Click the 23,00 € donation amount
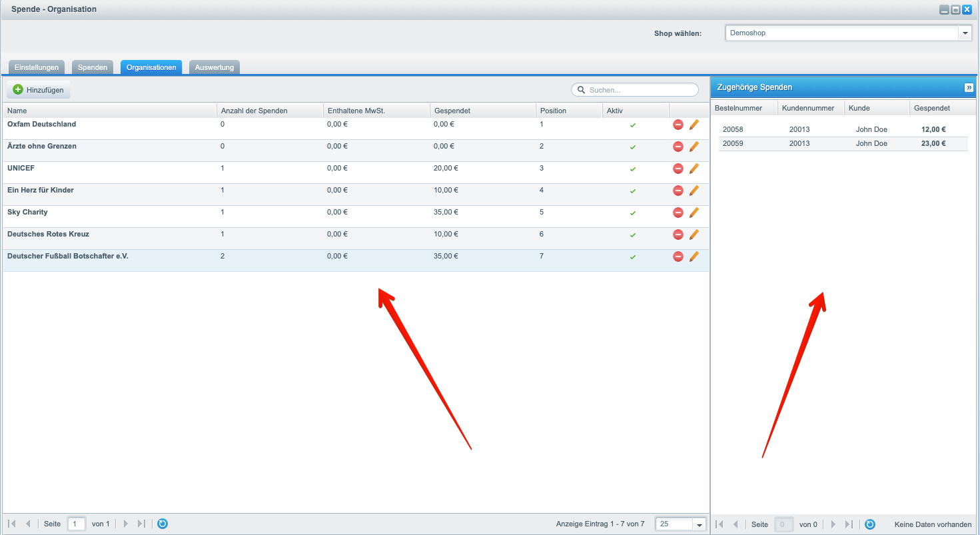 [933, 144]
